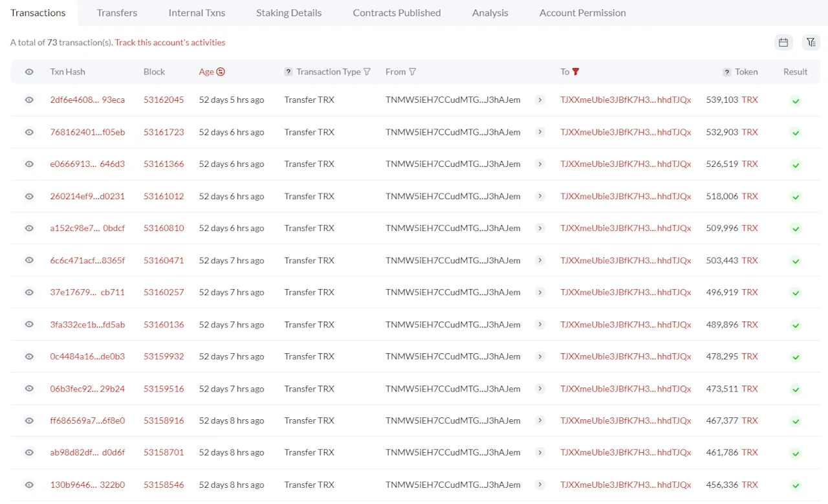The image size is (828, 504).
Task: Open transaction hash 2df6e4608...93eca
Action: (x=87, y=100)
